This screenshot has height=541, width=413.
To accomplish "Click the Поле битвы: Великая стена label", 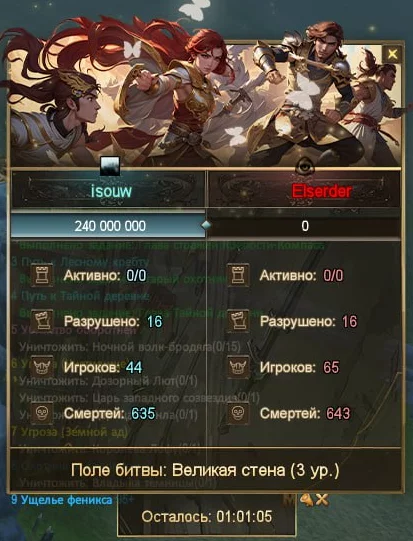I will coord(205,470).
